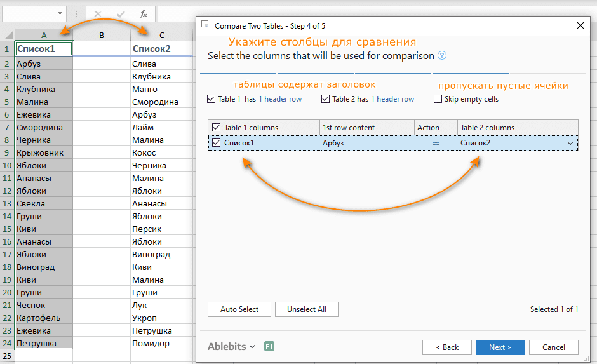
Task: Click the formula bar enter checkmark icon
Action: point(121,13)
